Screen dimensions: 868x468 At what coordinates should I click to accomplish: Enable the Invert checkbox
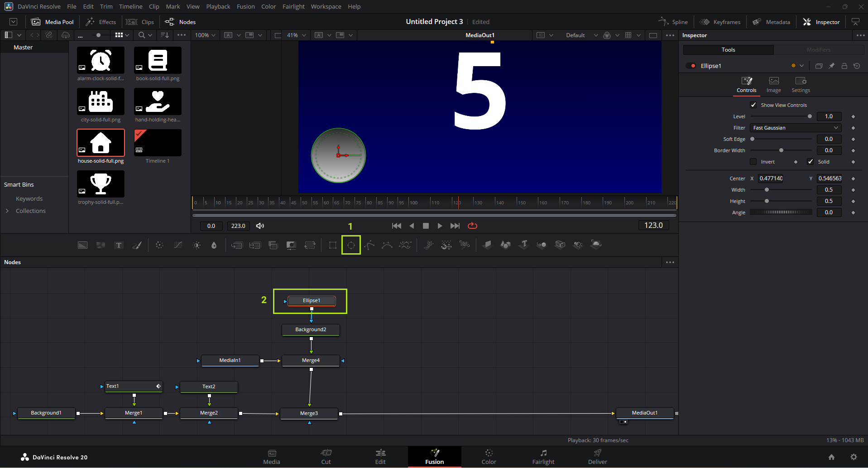click(x=753, y=162)
